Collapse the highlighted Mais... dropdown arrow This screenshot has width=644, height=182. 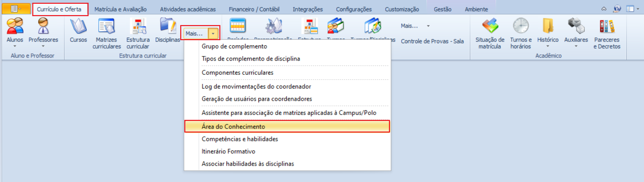pos(213,33)
